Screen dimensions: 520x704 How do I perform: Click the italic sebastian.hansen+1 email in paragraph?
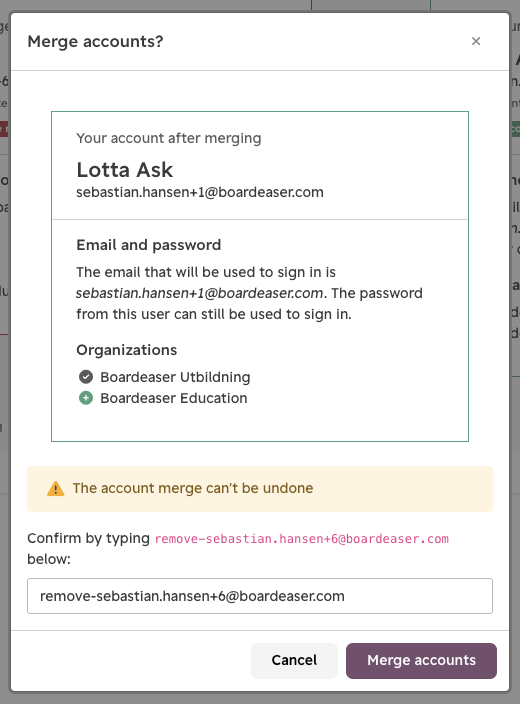click(199, 293)
